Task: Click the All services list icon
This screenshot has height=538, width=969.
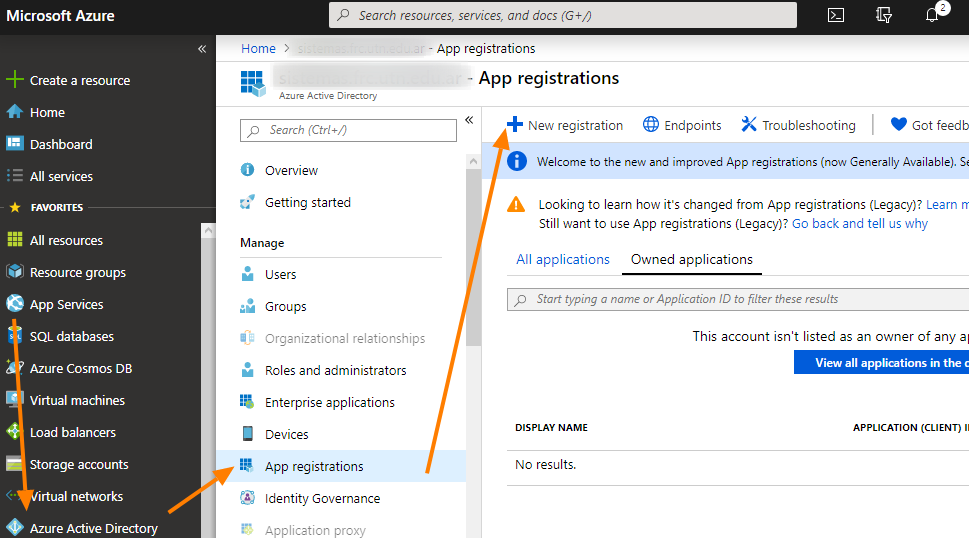Action: 14,175
